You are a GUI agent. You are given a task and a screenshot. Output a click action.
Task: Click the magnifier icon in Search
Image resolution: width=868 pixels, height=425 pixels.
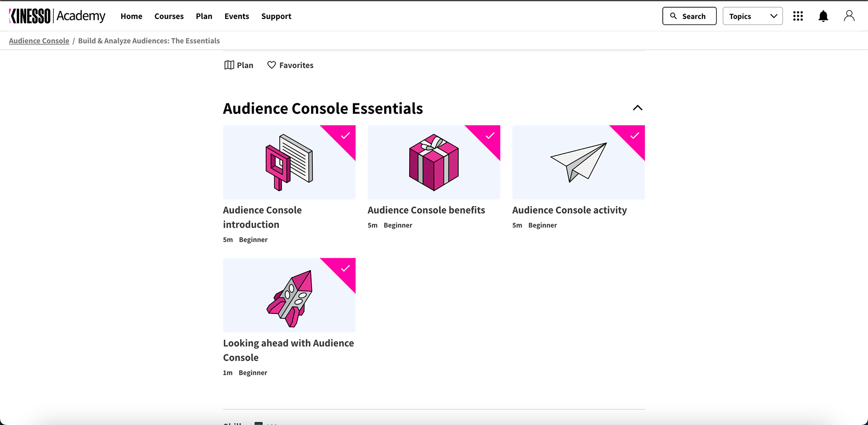point(673,16)
